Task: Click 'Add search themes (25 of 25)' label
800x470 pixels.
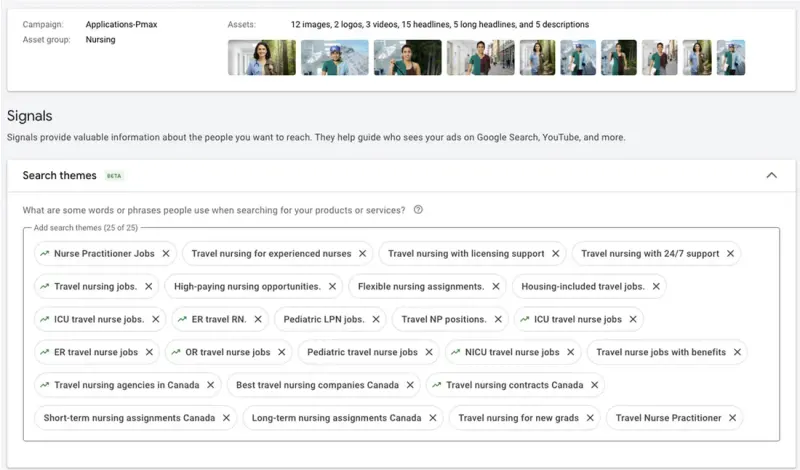Action: pyautogui.click(x=86, y=228)
